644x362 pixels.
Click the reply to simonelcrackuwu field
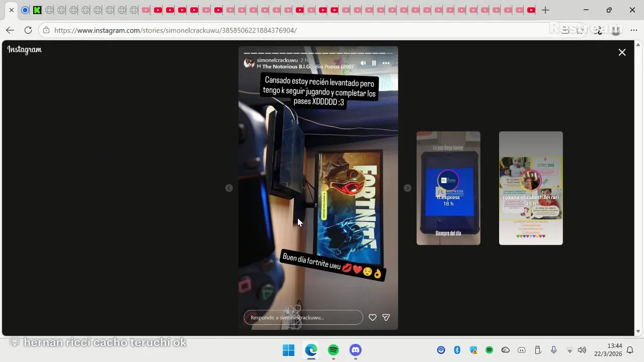click(303, 317)
